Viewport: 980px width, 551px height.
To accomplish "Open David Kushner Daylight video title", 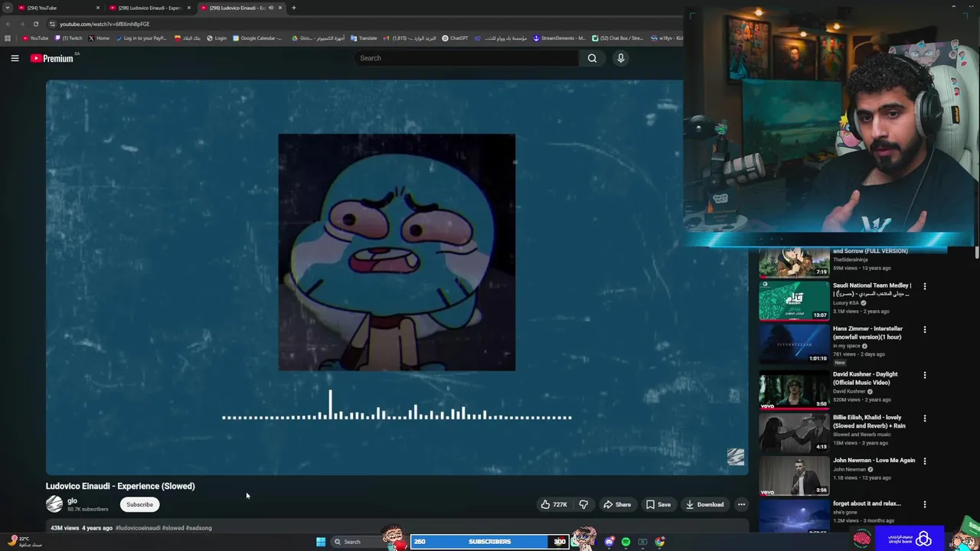I will coord(865,378).
